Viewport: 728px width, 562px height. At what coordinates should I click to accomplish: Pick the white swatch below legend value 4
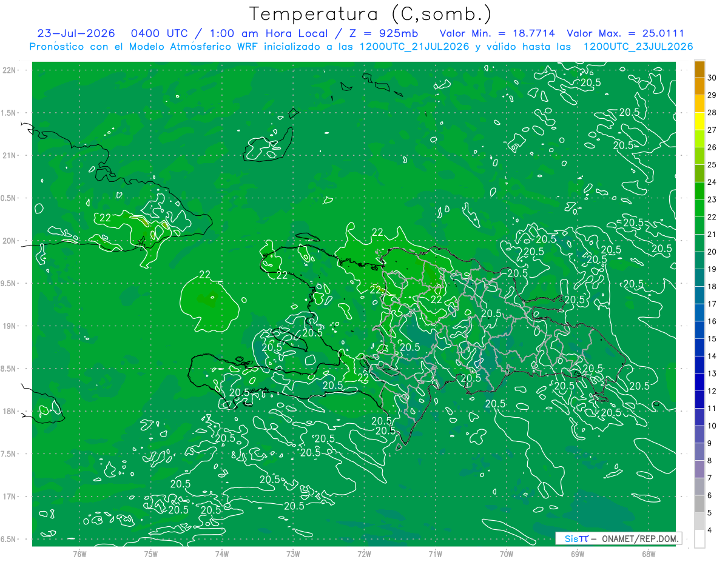pyautogui.click(x=700, y=539)
